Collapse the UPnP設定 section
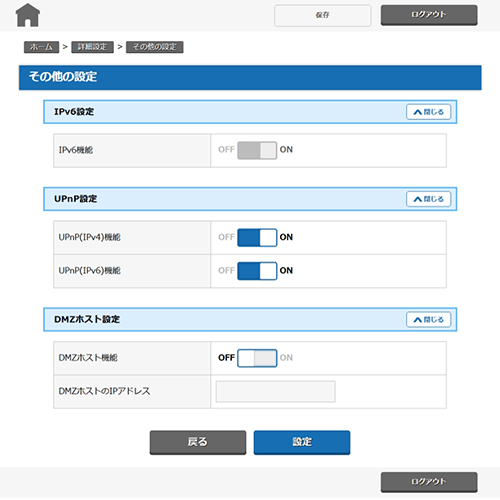Viewport: 500px width, 500px height. coord(429,199)
